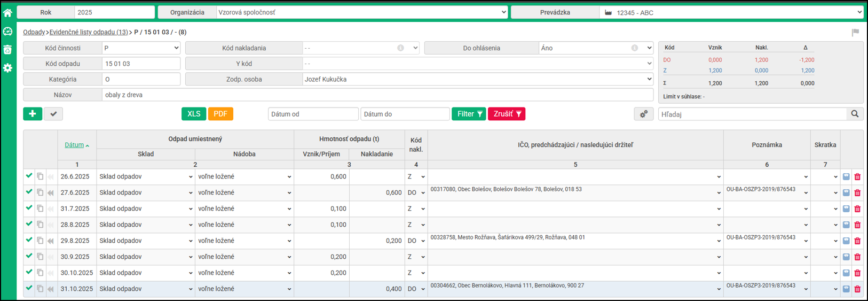Open Evidenčné listy odpadu (13) breadcrumb
The image size is (868, 301).
(x=89, y=32)
